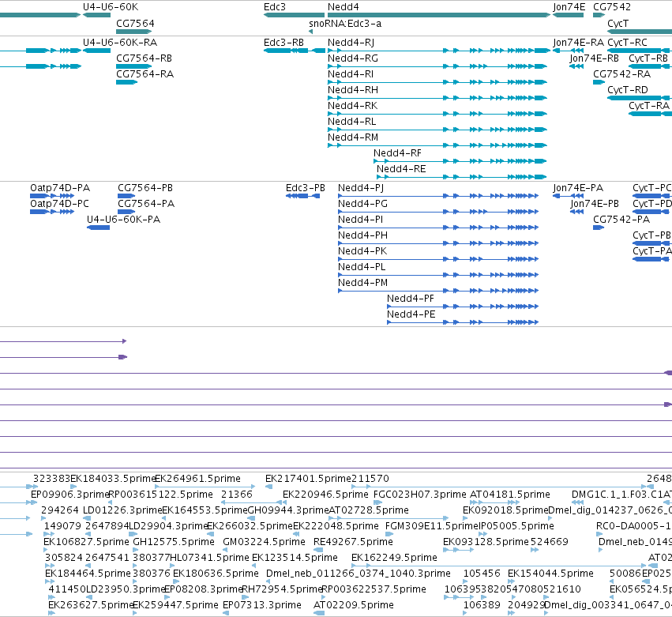Click transcript Nedd4-RK label
Screen dimensions: 672x617
[352, 106]
